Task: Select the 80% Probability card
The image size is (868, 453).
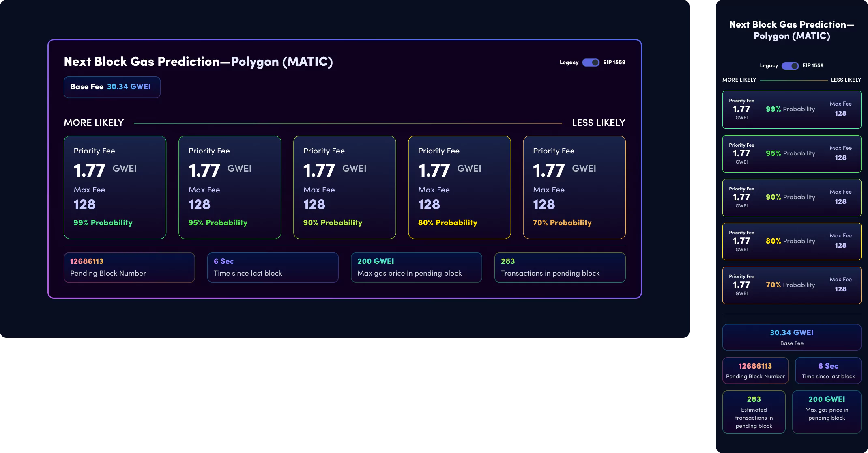Action: tap(459, 187)
